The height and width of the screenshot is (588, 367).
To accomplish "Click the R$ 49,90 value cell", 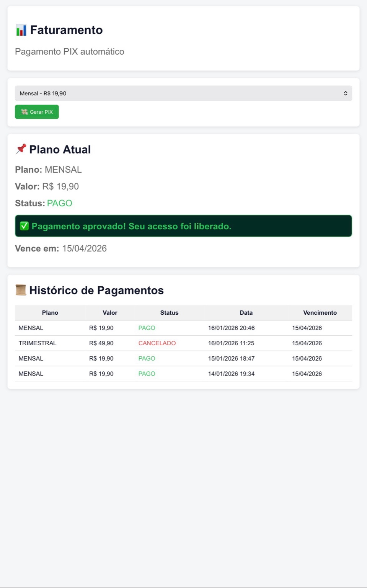I will pos(101,343).
